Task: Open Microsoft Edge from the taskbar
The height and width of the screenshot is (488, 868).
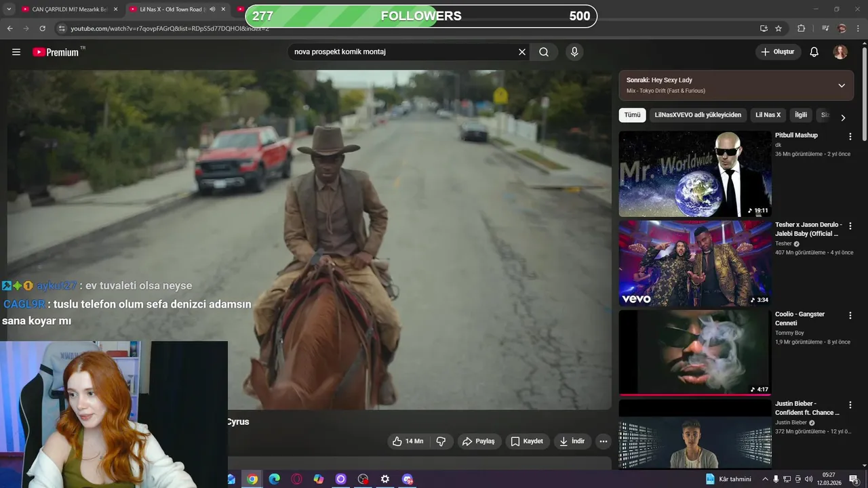Action: coord(274,479)
